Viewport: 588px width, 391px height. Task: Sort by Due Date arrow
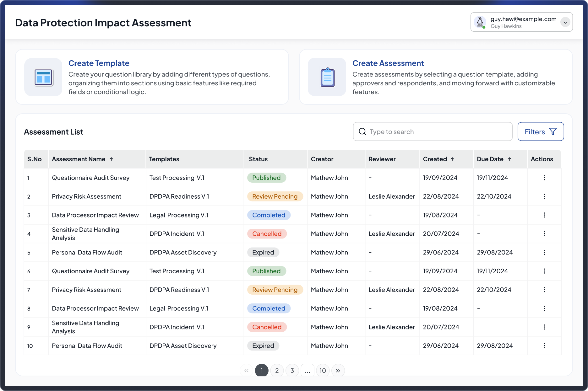coord(510,159)
